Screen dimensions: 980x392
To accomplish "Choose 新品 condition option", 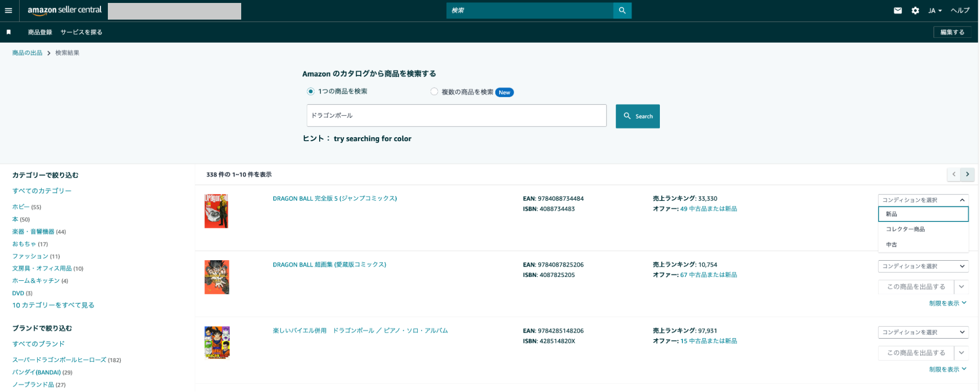I will pyautogui.click(x=923, y=214).
